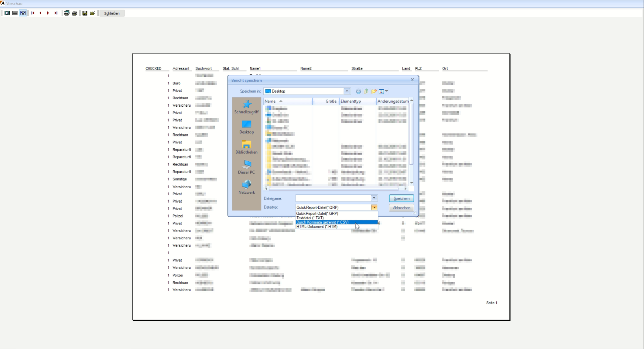Click the Adressart column header in the report
Viewport: 644px width, 349px height.
coord(181,68)
